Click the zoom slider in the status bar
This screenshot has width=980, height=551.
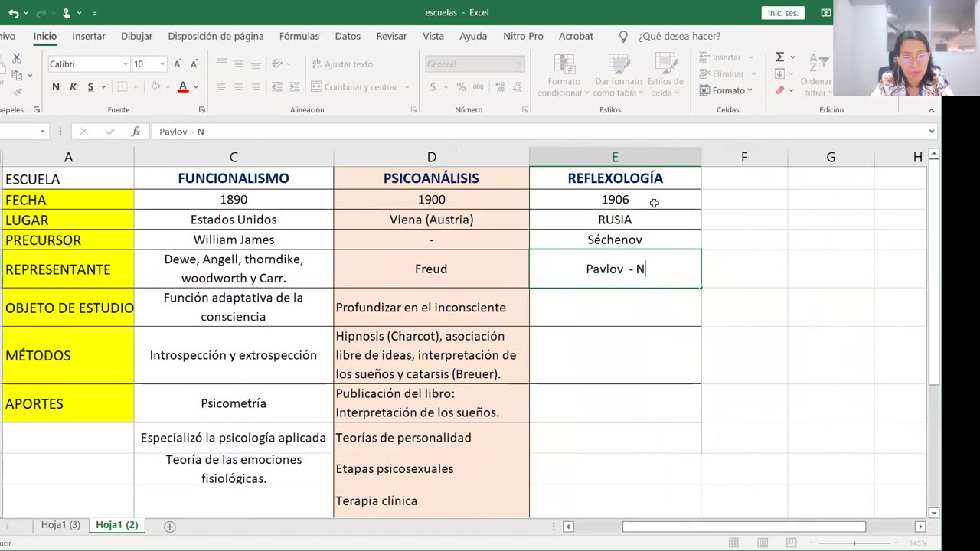855,543
